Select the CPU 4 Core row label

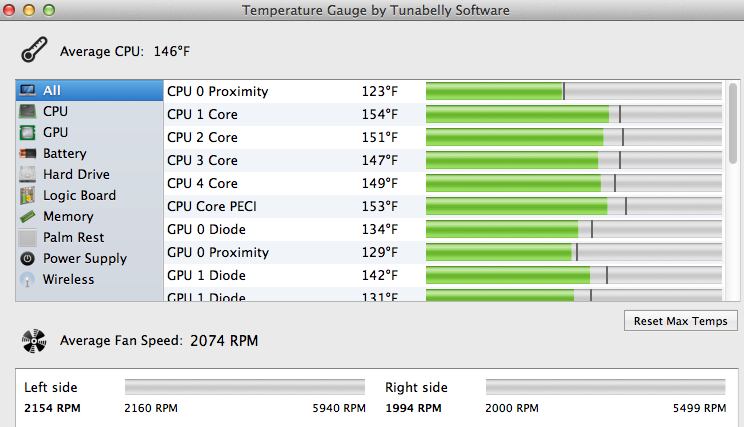[202, 183]
